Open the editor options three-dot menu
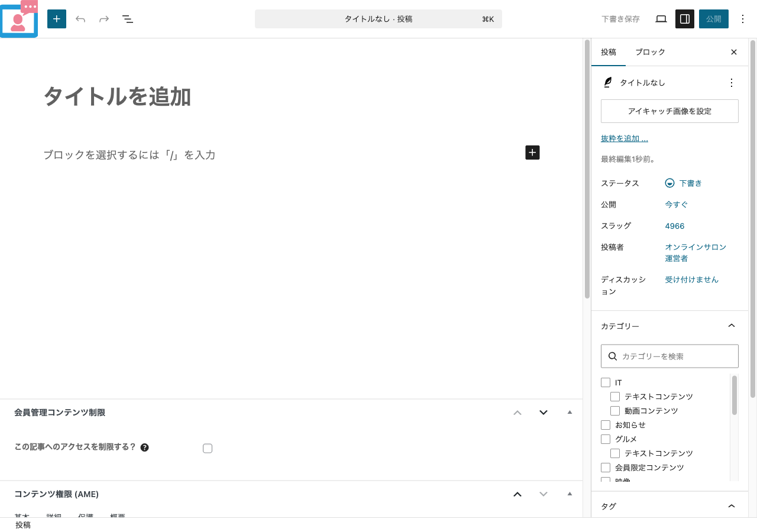 [743, 19]
